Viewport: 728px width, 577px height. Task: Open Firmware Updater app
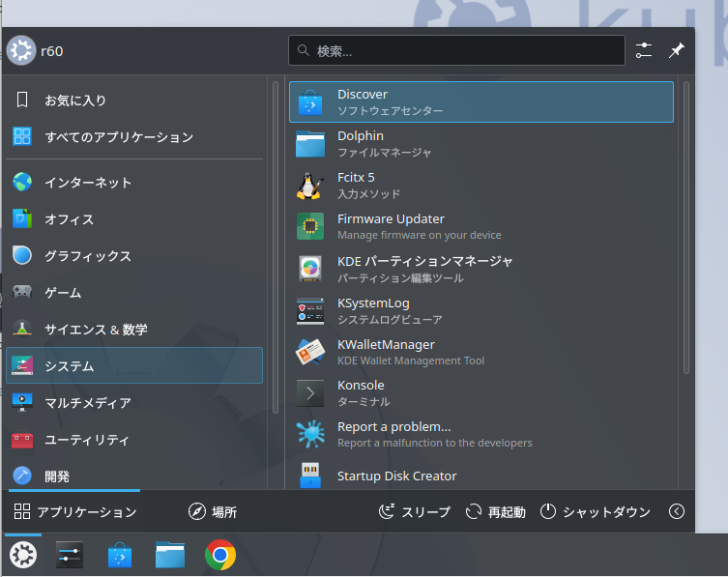point(480,226)
